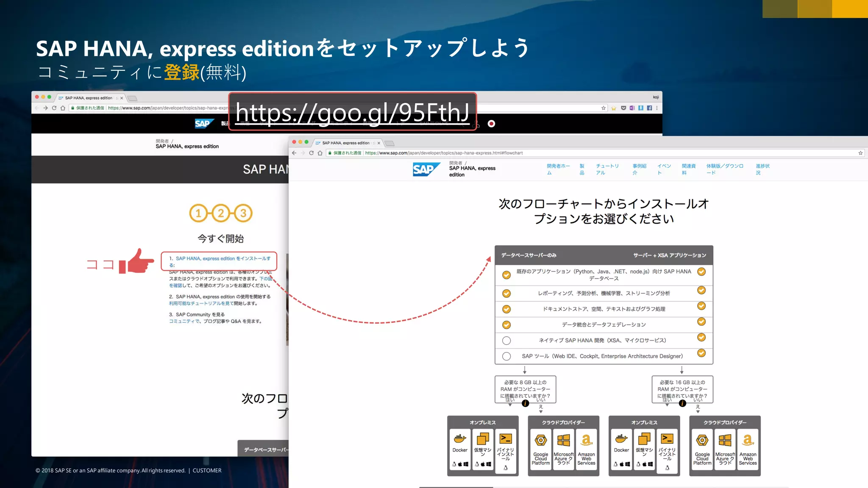Open a new tab in the front browser window

(x=389, y=143)
